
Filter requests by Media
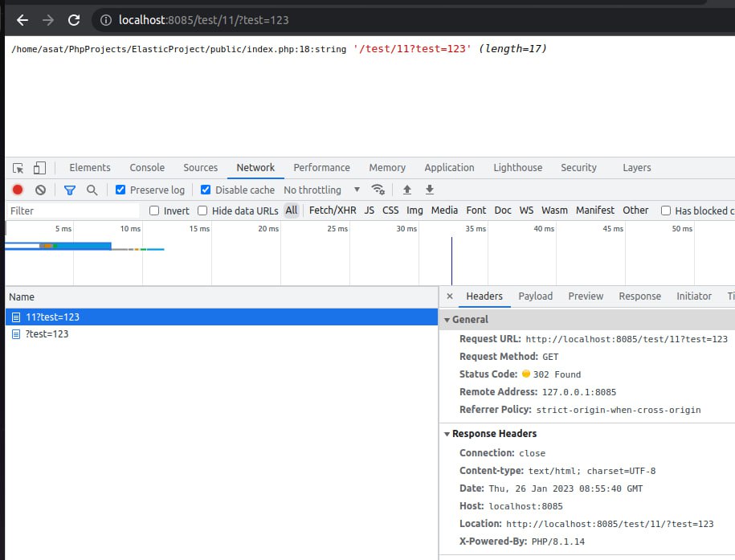pyautogui.click(x=444, y=211)
